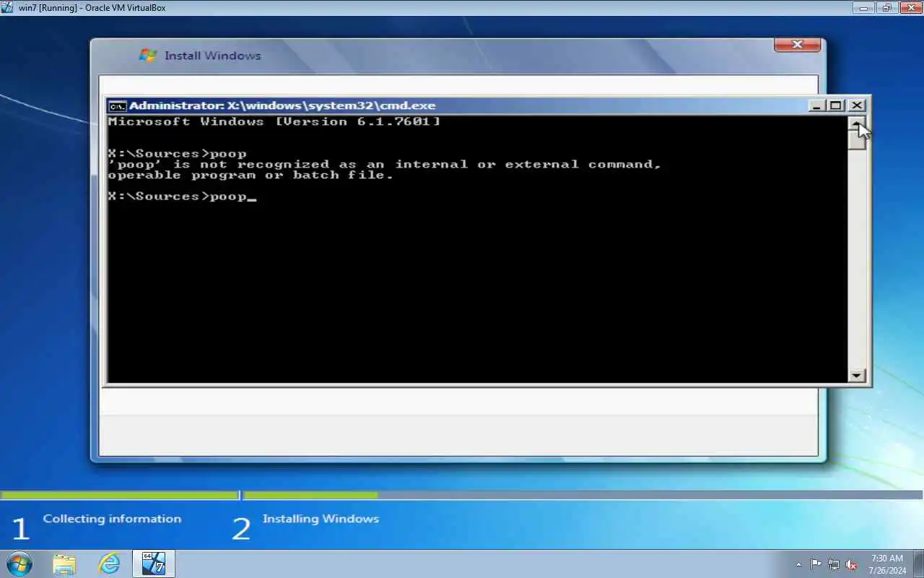Click the 'Install Windows' title text
This screenshot has width=924, height=578.
click(x=213, y=56)
